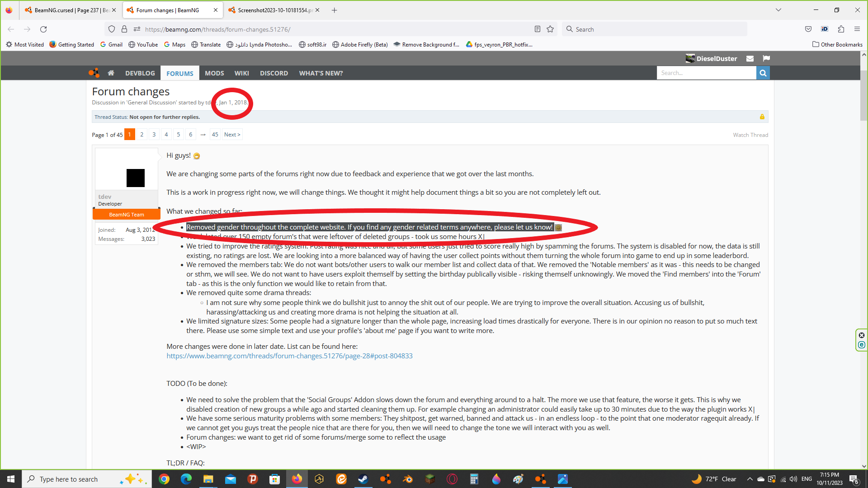Viewport: 868px width, 488px height.
Task: Go back to the previous page
Action: pyautogui.click(x=11, y=29)
